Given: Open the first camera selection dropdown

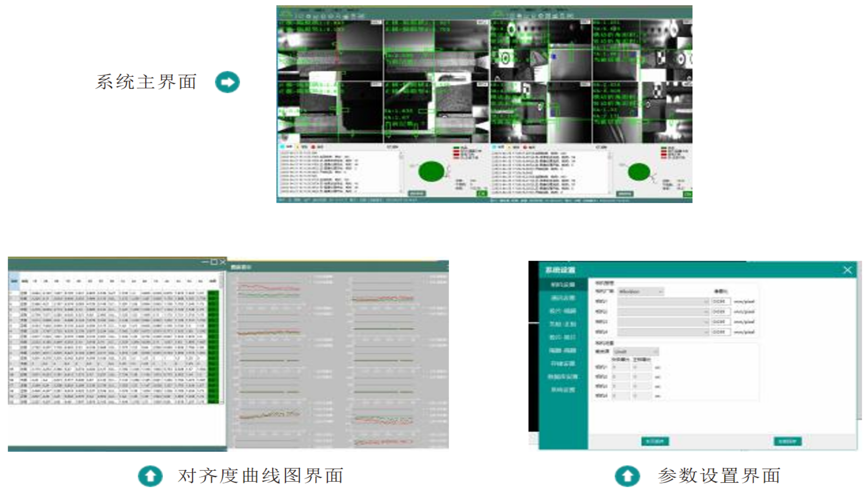Looking at the screenshot, I should point(663,301).
